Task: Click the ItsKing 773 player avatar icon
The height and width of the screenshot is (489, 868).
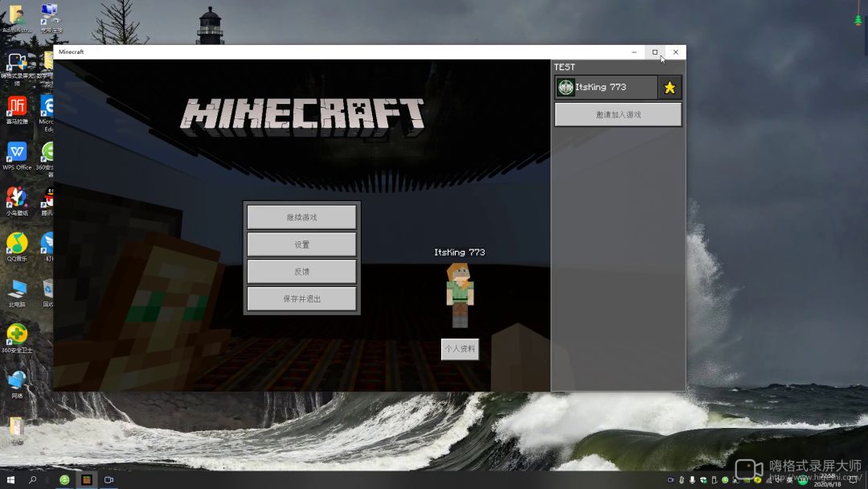Action: tap(566, 88)
